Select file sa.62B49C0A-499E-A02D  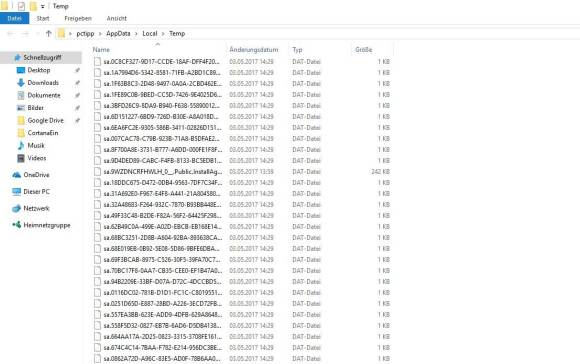click(163, 226)
